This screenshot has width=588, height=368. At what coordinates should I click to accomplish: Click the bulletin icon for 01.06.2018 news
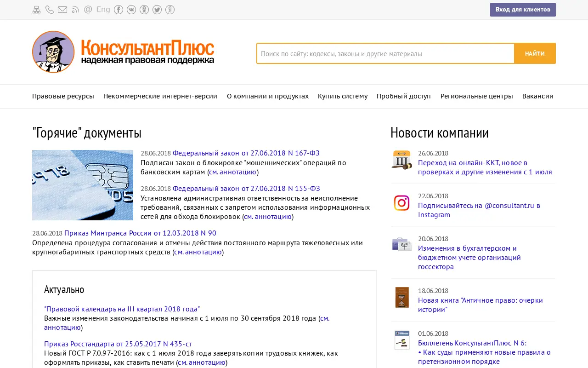point(401,340)
